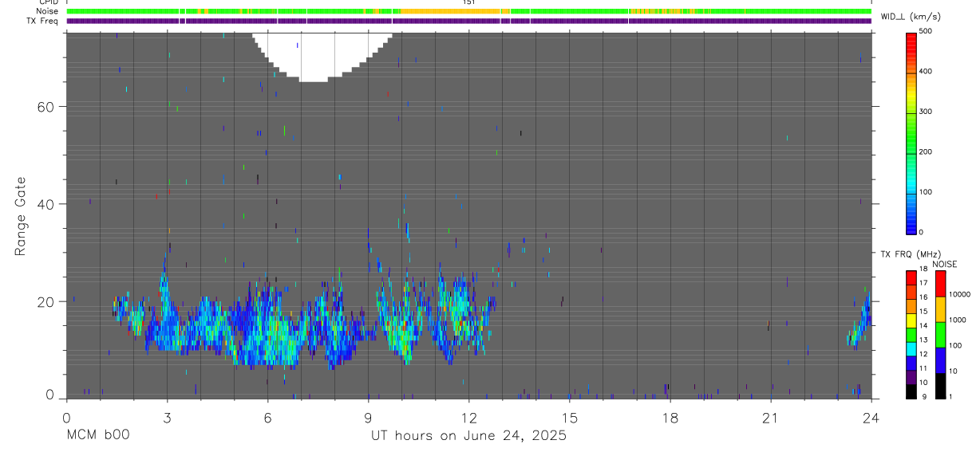Click the '13' tick on TX FRQ legend
980x452 pixels.
[x=923, y=340]
